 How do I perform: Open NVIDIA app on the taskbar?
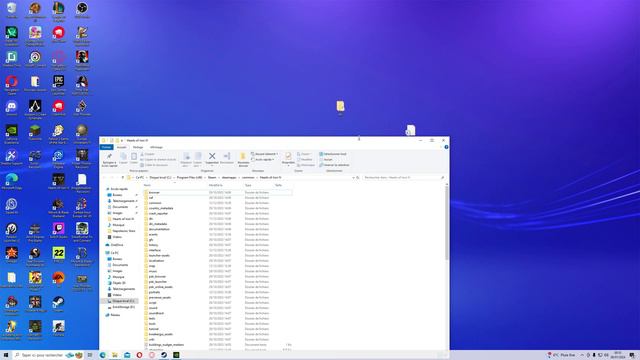(x=176, y=355)
